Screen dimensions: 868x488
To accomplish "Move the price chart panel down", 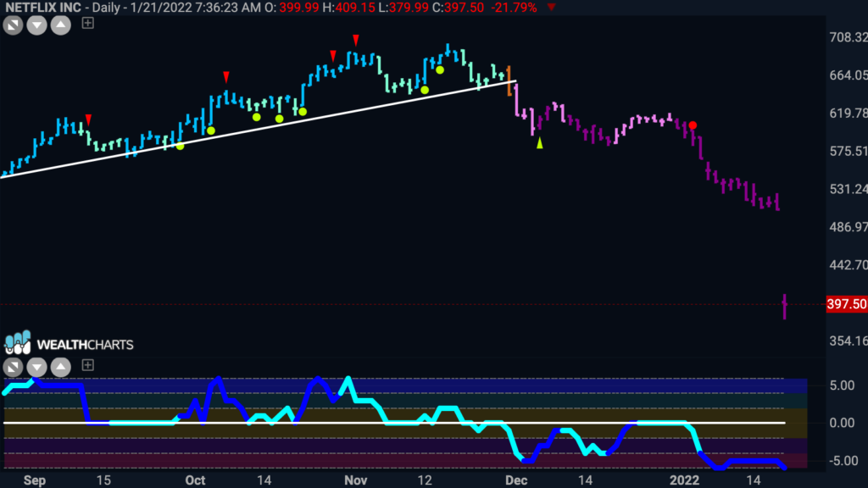I will pyautogui.click(x=36, y=25).
